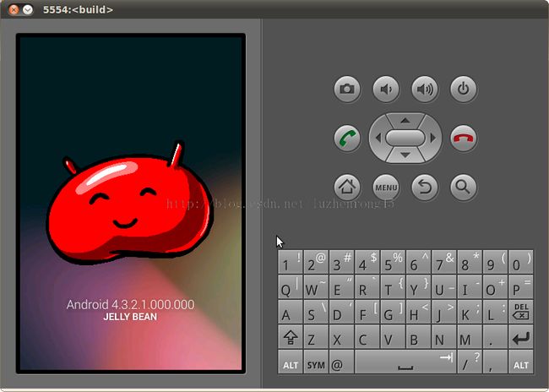The width and height of the screenshot is (549, 392).
Task: Click the T key
Action: (x=393, y=287)
